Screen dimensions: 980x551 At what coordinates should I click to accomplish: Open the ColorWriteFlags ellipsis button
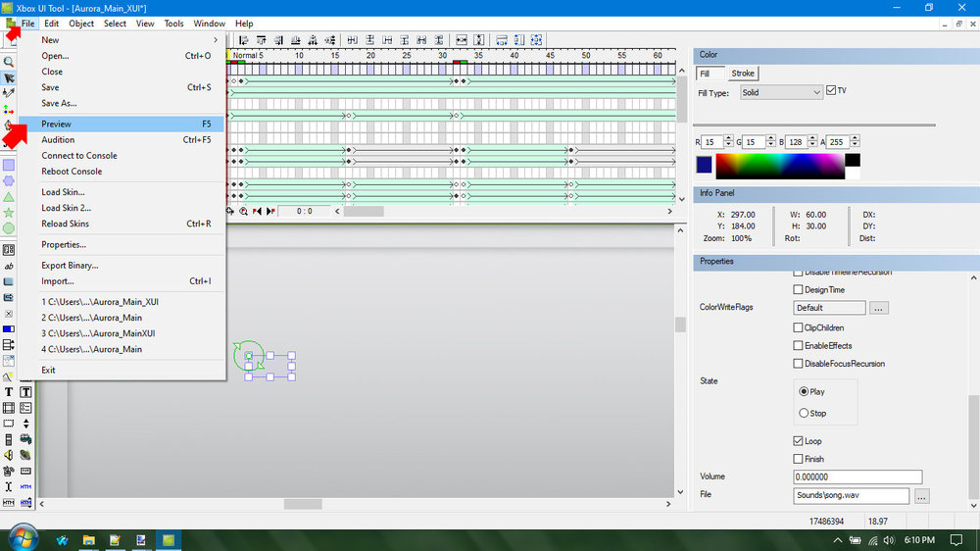(878, 308)
